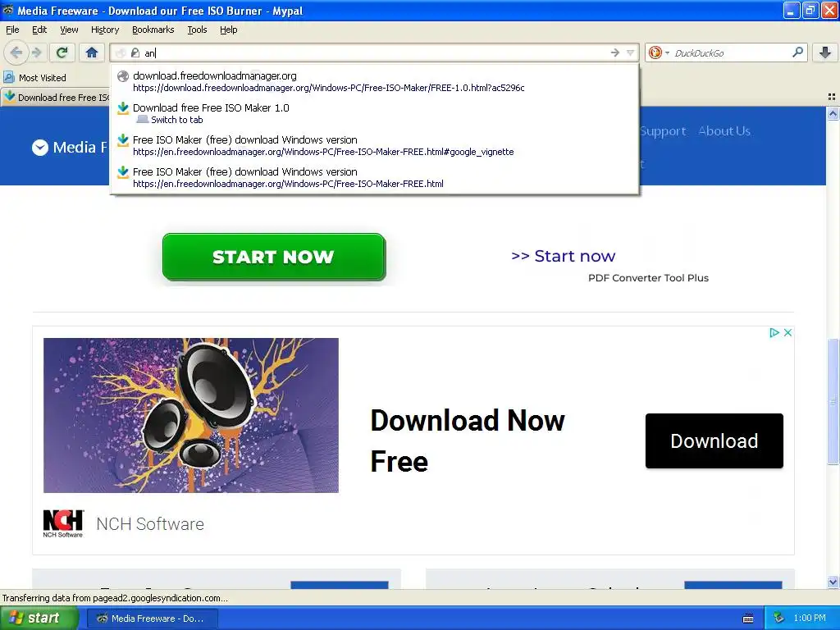Open the Bookmarks menu
The height and width of the screenshot is (630, 840).
point(153,30)
